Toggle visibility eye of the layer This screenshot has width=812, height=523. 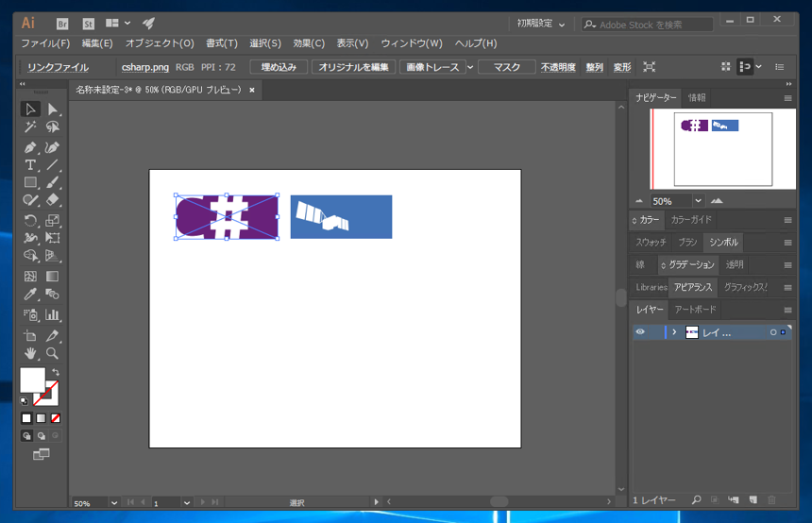coord(640,332)
